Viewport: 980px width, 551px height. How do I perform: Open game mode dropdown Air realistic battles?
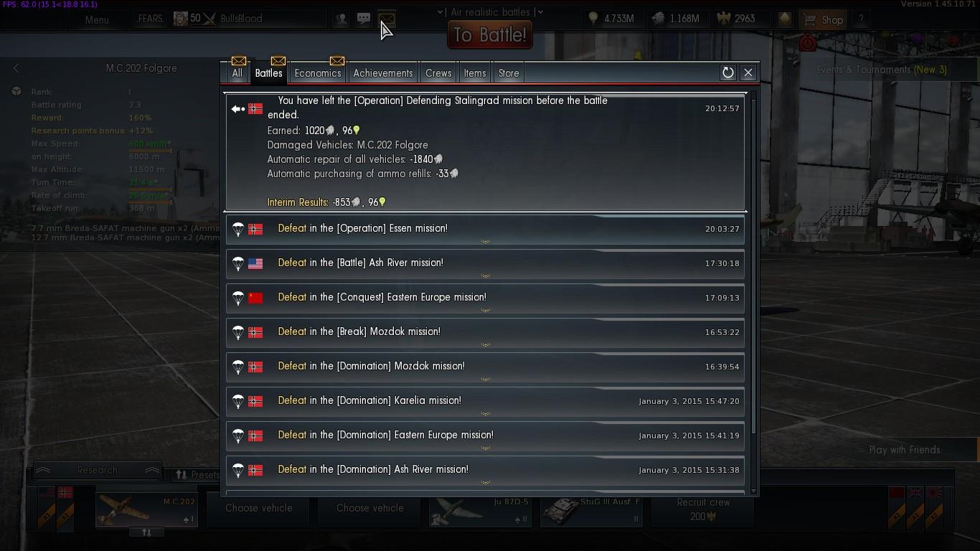(x=491, y=12)
